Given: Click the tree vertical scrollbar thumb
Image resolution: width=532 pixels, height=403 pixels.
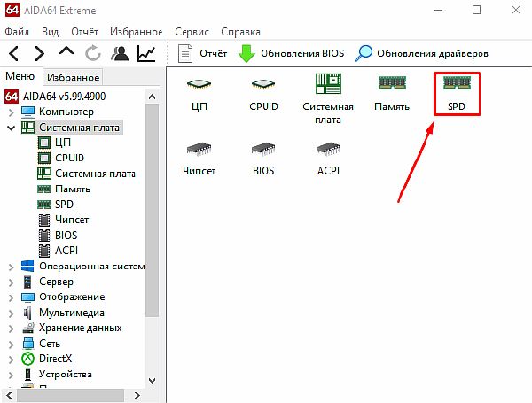Looking at the screenshot, I should (152, 210).
